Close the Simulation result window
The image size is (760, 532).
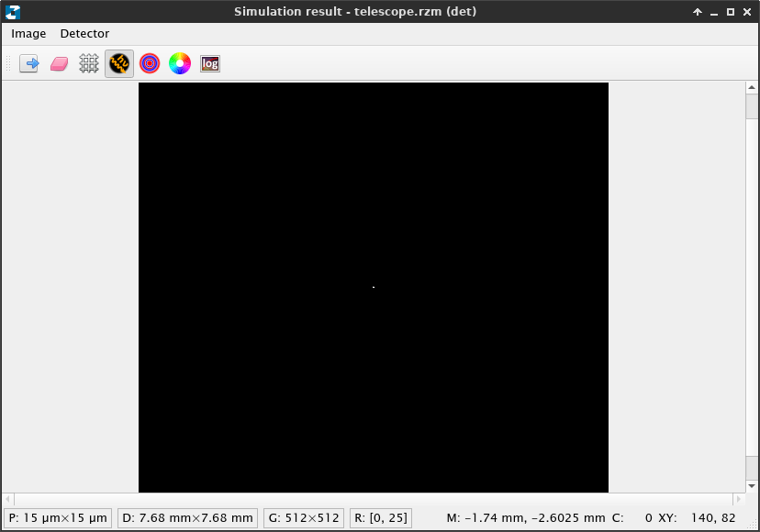pyautogui.click(x=747, y=12)
